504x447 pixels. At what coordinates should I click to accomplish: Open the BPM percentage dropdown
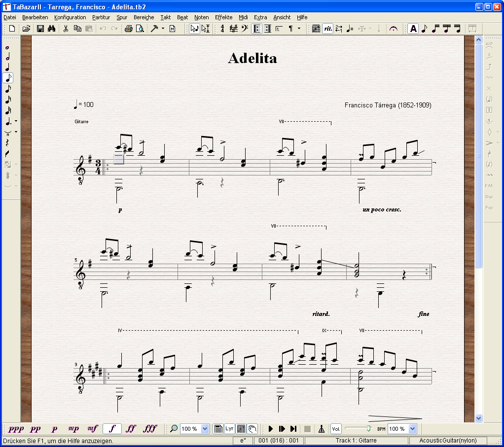413,429
